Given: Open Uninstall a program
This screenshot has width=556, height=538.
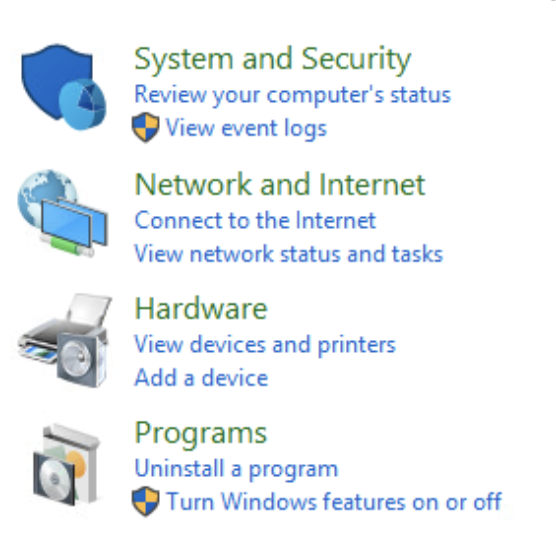Looking at the screenshot, I should pos(236,470).
